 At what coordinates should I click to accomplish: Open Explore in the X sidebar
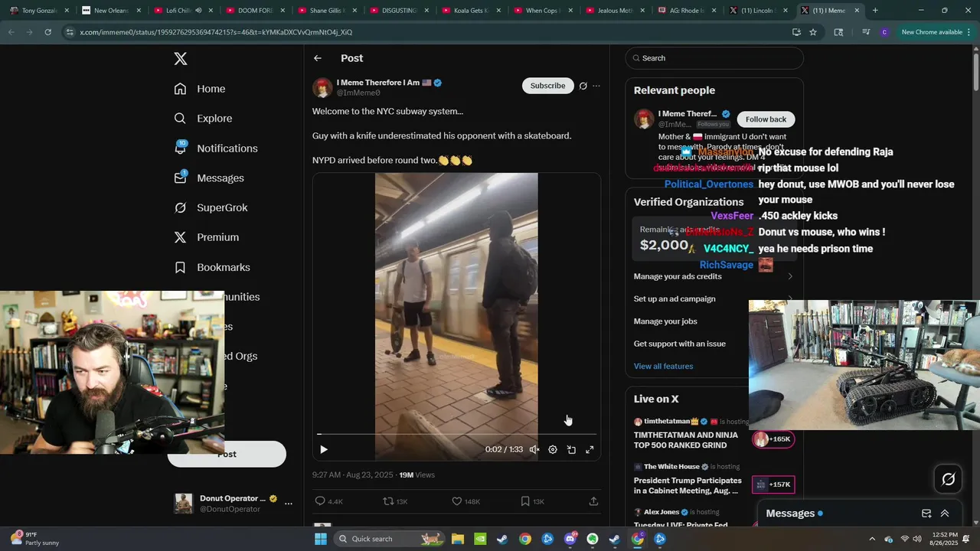coord(203,119)
